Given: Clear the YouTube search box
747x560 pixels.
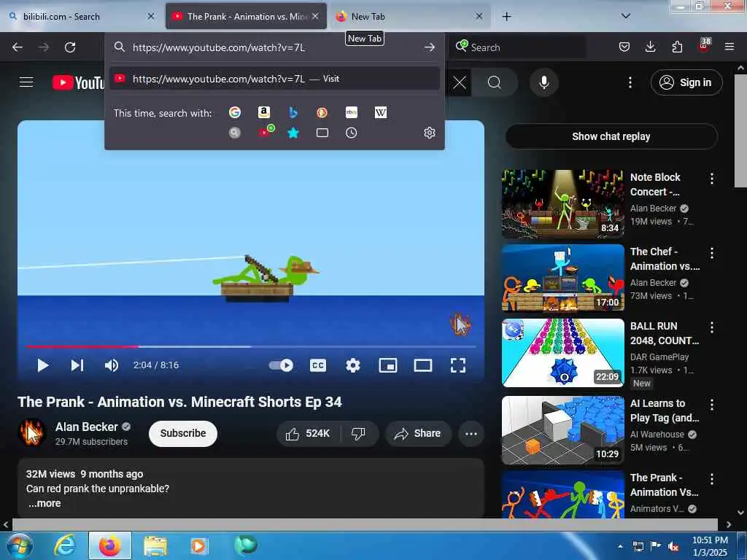Looking at the screenshot, I should pyautogui.click(x=460, y=82).
